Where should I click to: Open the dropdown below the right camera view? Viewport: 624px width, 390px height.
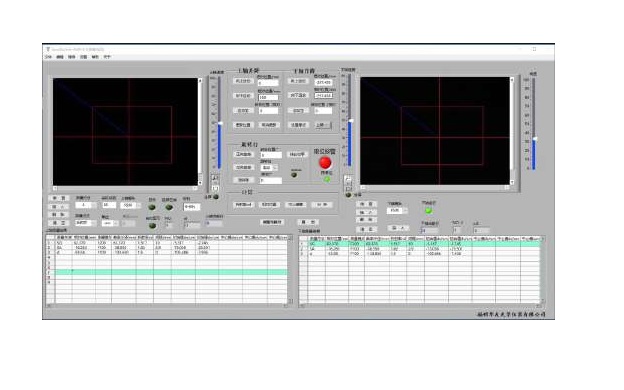[x=397, y=210]
